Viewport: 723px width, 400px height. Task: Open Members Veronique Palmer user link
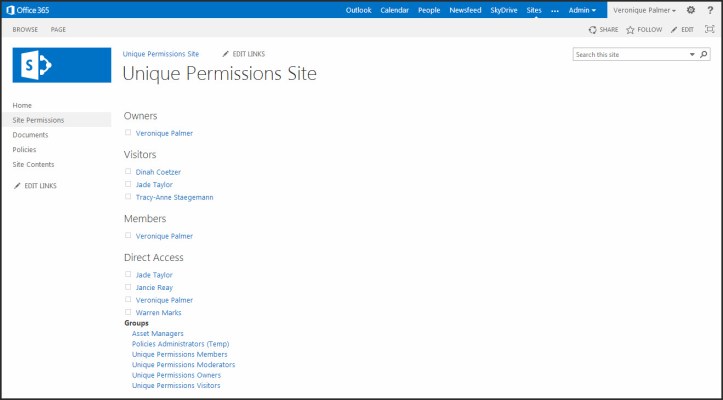(x=164, y=236)
